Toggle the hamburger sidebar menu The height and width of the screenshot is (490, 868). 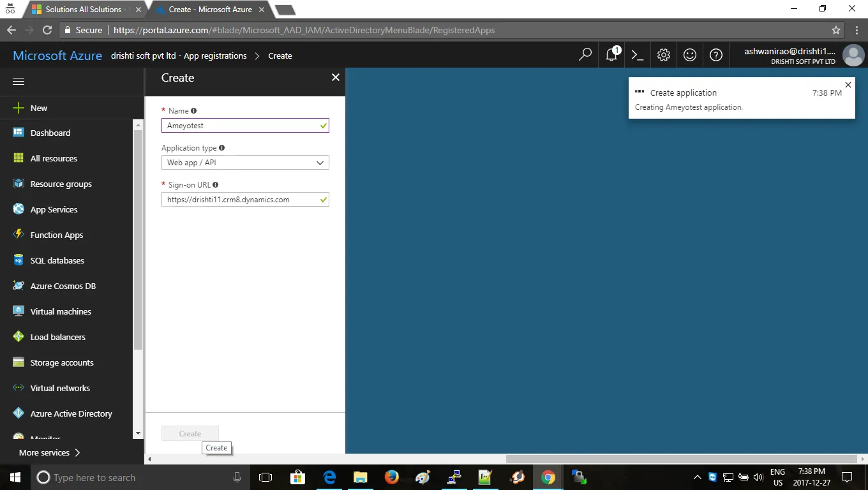(x=19, y=81)
